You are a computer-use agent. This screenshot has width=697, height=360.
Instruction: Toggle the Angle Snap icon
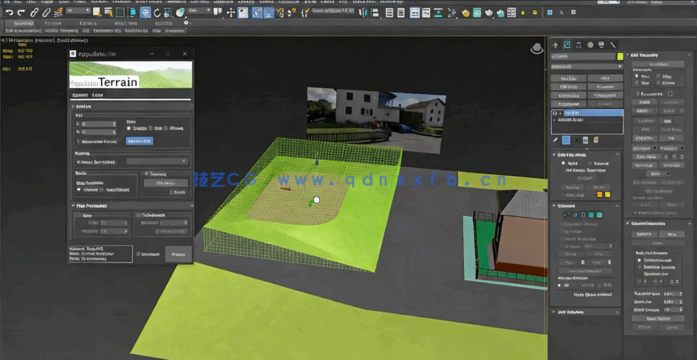(269, 12)
